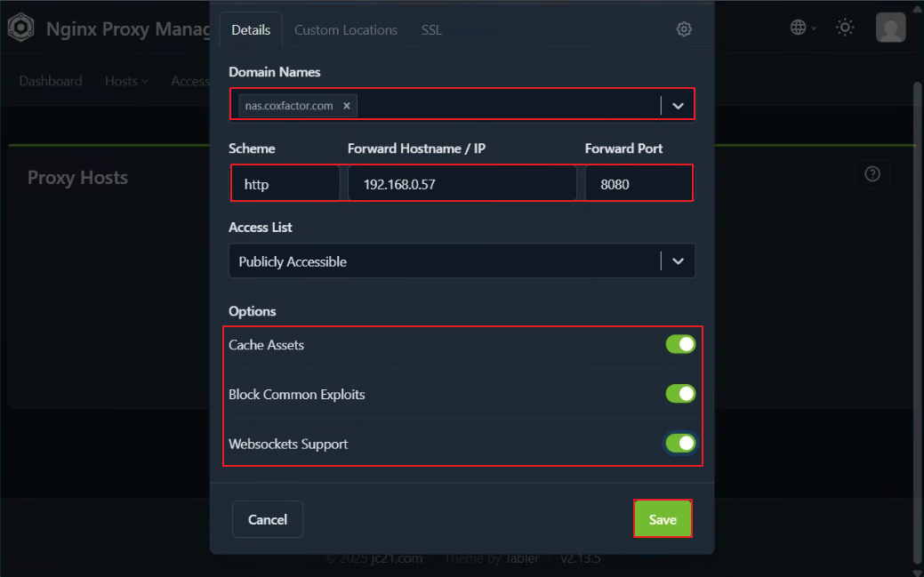Switch to the Details tab
Screen dimensions: 924x577
pos(251,30)
